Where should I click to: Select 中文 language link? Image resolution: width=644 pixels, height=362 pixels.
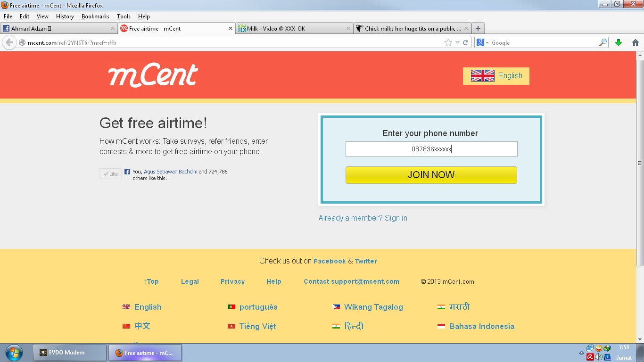(142, 326)
